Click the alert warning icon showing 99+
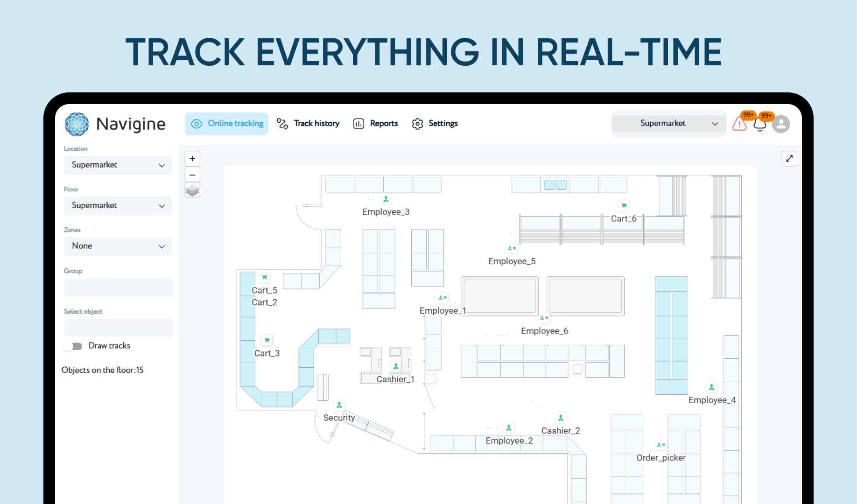Viewport: 857px width, 504px height. click(739, 124)
